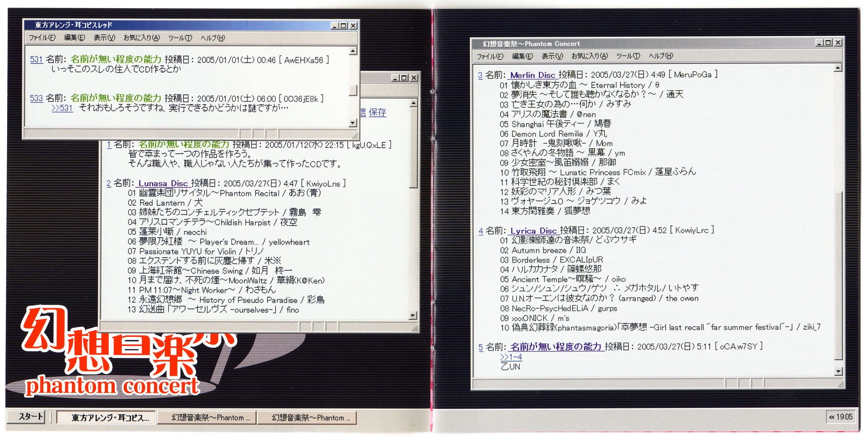Click the resize grip of Phantom Concert window
868x442 pixels.
(840, 385)
